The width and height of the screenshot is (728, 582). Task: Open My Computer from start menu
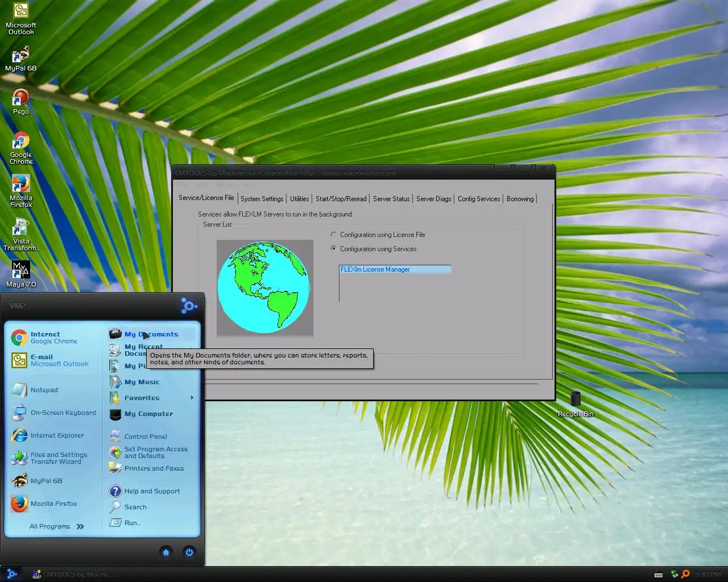point(152,414)
